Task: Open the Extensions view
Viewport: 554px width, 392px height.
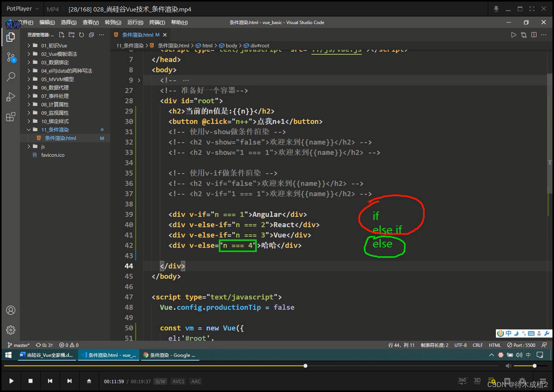Action: tap(11, 117)
